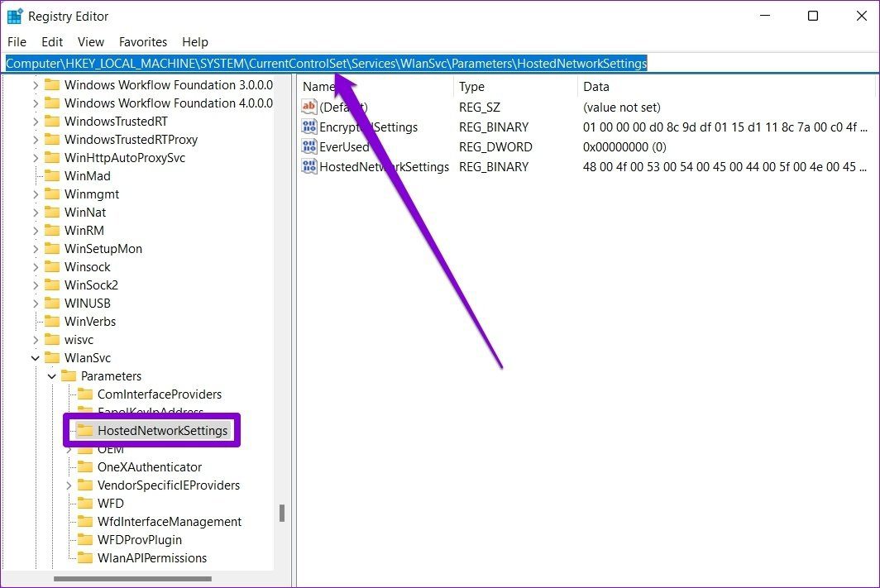880x588 pixels.
Task: Select the WlanAPIPermissions key
Action: pos(152,557)
